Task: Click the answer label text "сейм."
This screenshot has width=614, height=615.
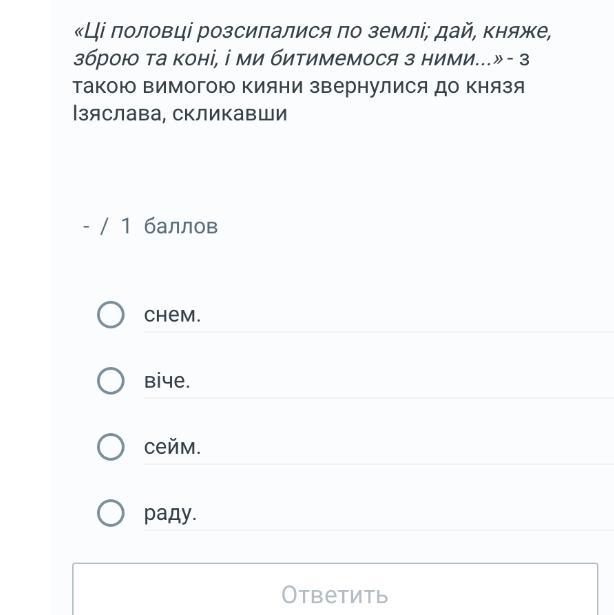Action: point(172,447)
